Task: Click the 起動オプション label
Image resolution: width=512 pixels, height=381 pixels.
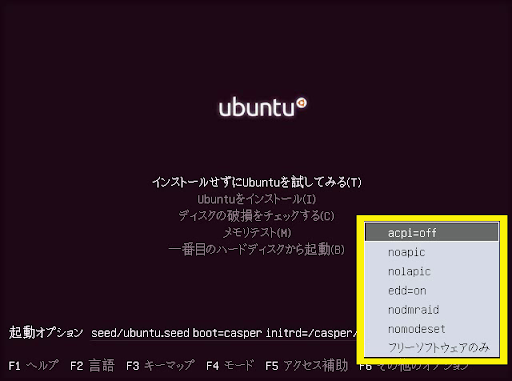Action: click(46, 332)
